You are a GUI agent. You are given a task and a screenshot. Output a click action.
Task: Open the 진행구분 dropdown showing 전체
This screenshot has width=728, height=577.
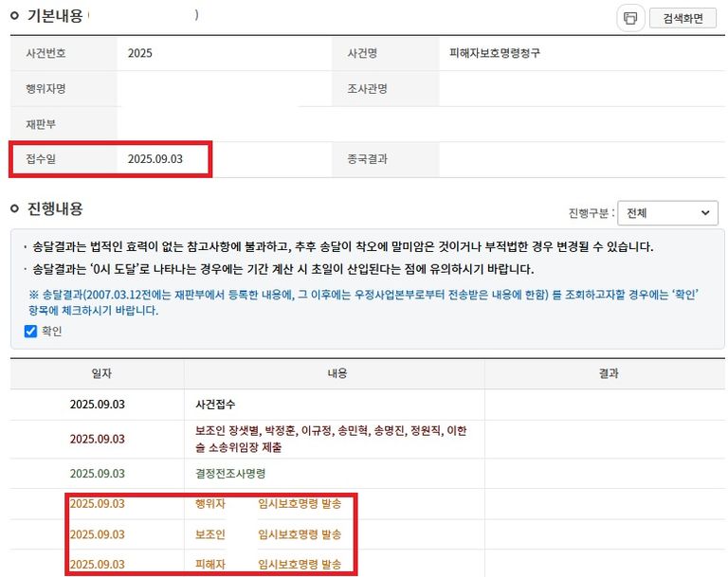(668, 213)
